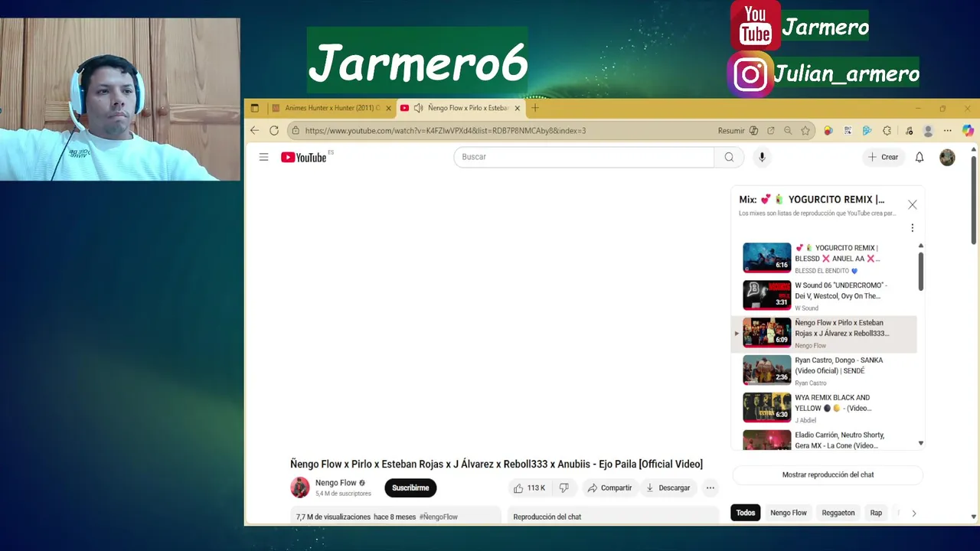Open YouTube notifications bell
This screenshot has height=551, width=980.
point(920,157)
